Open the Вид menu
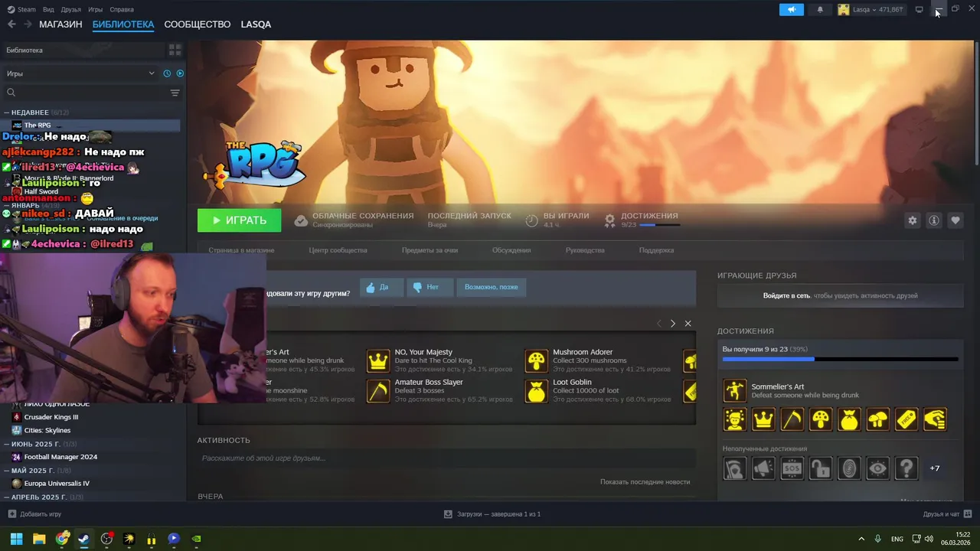This screenshot has width=980, height=551. tap(48, 9)
